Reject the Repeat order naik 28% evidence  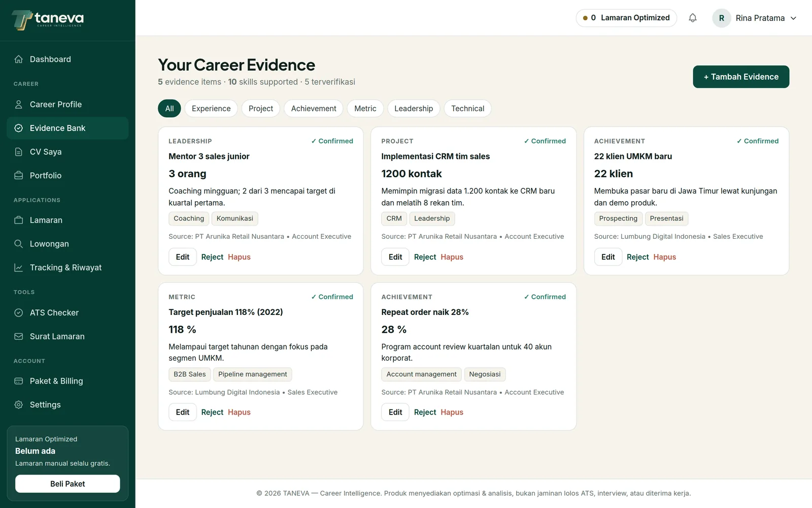(x=425, y=412)
